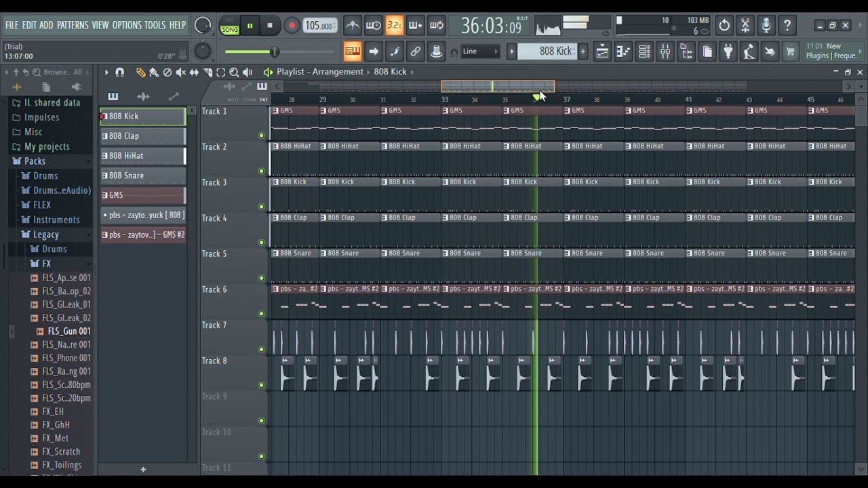
Task: Click the record button in transport
Action: point(292,26)
